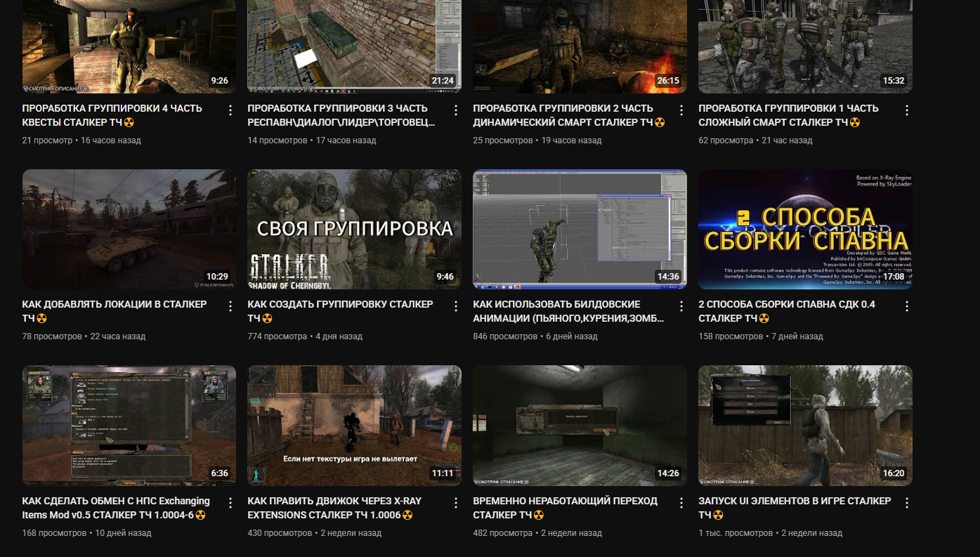The height and width of the screenshot is (557, 980).
Task: Follow the title link КАК ПРАВИТЬ ДВИЖОК ЧЕРЕЗ X-RAY
Action: click(334, 508)
